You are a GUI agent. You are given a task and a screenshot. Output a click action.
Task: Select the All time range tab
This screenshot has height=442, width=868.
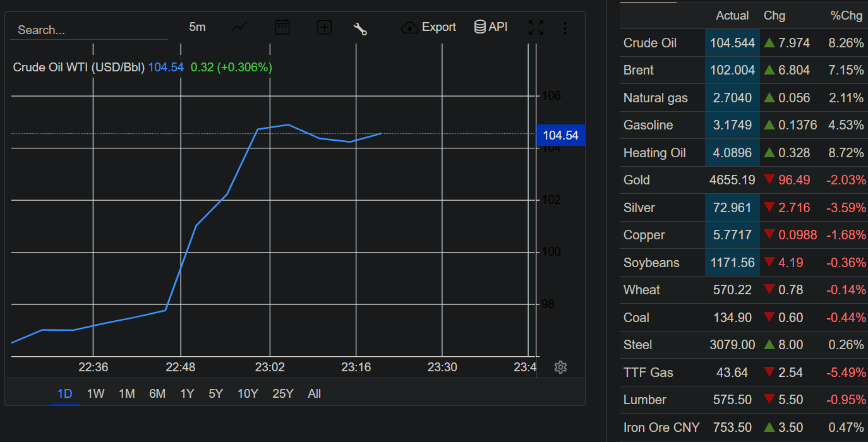315,393
